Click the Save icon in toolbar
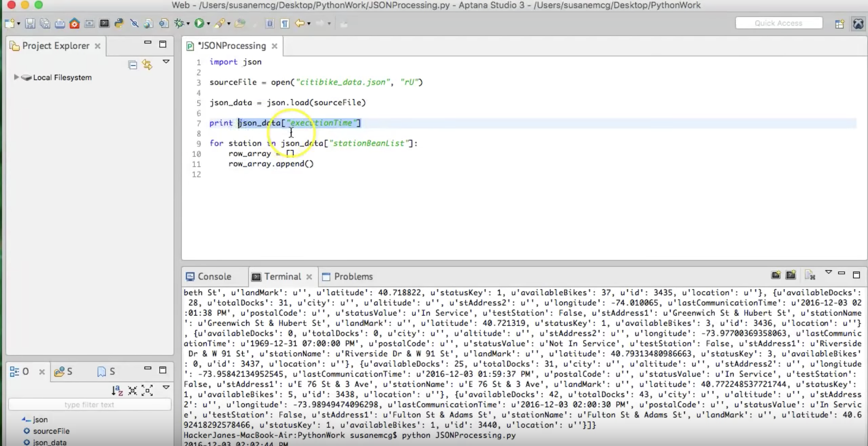 pyautogui.click(x=30, y=23)
